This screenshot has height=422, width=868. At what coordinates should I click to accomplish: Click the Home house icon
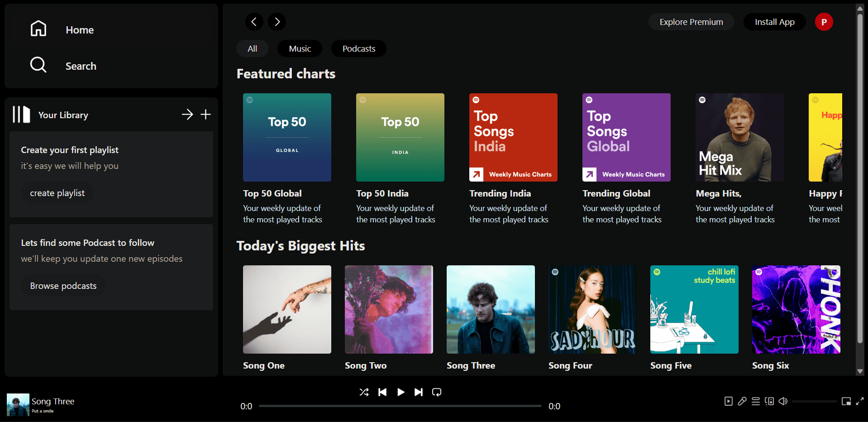tap(38, 29)
